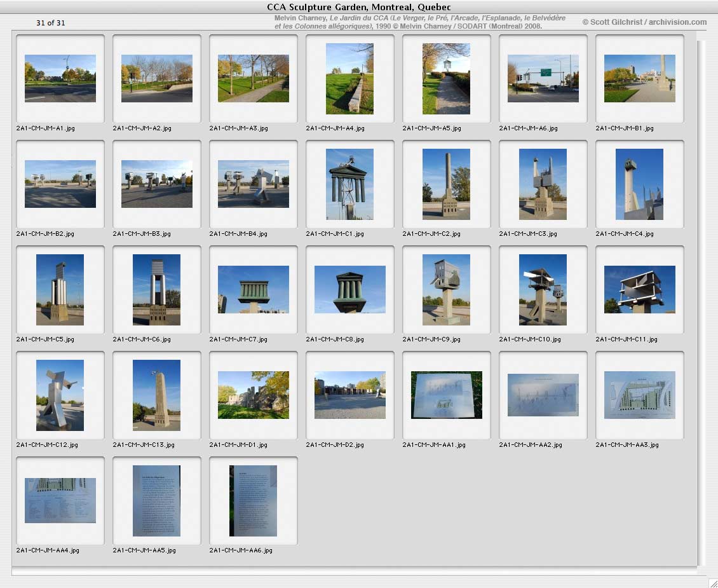Viewport: 718px width, 588px height.
Task: Open thumbnail 2A1-CM-JM-D2.jpg
Action: (350, 395)
